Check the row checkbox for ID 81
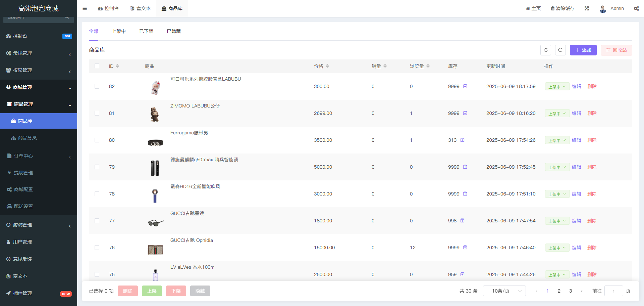The width and height of the screenshot is (644, 306). (97, 113)
